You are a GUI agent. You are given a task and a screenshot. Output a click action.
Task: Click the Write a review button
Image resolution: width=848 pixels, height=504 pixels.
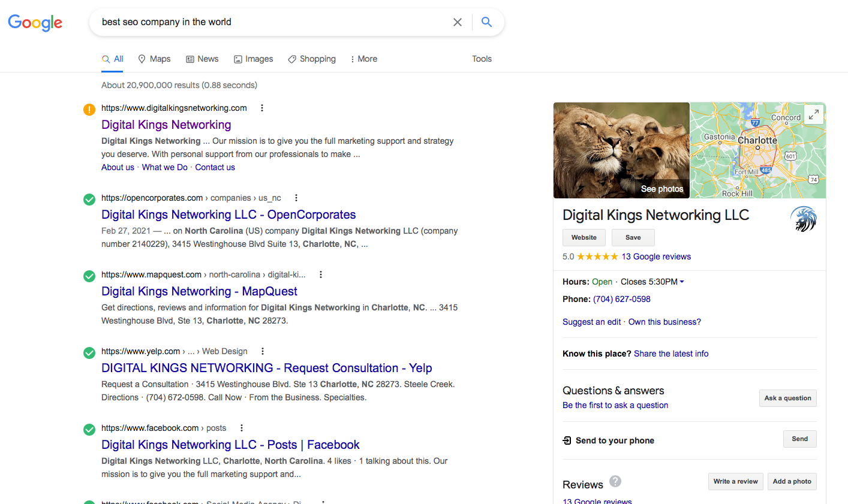pyautogui.click(x=736, y=481)
